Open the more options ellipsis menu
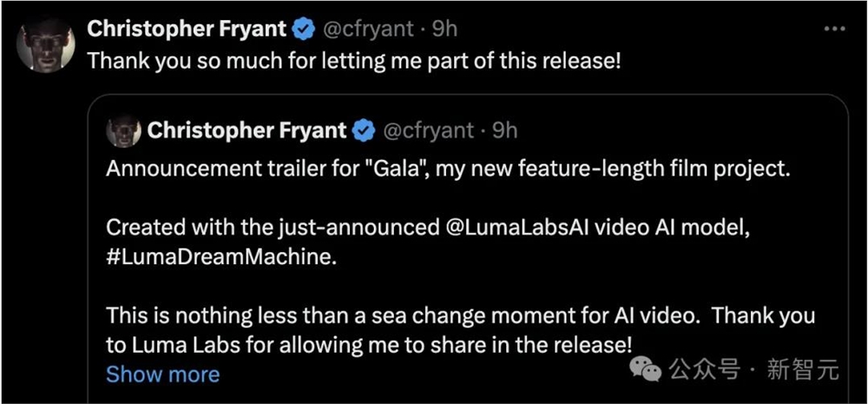 tap(833, 29)
